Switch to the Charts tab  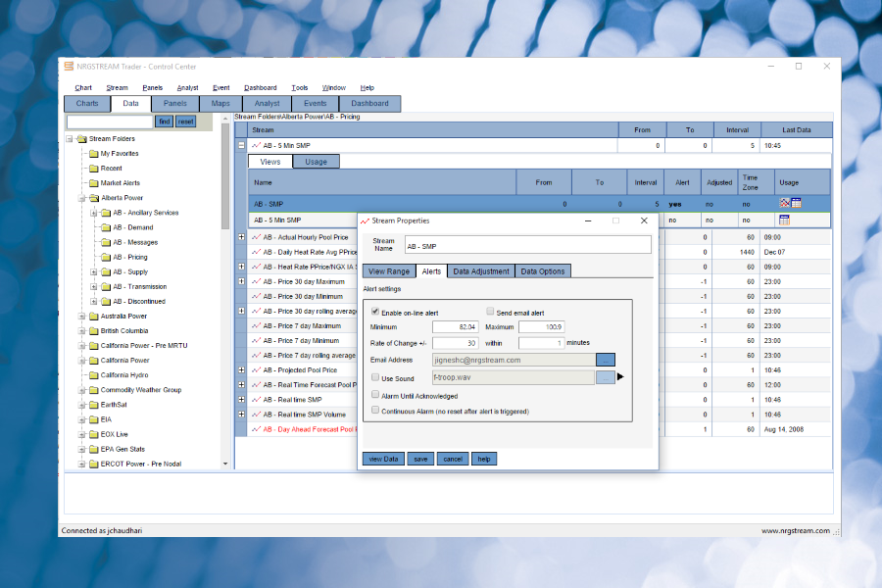(x=87, y=104)
